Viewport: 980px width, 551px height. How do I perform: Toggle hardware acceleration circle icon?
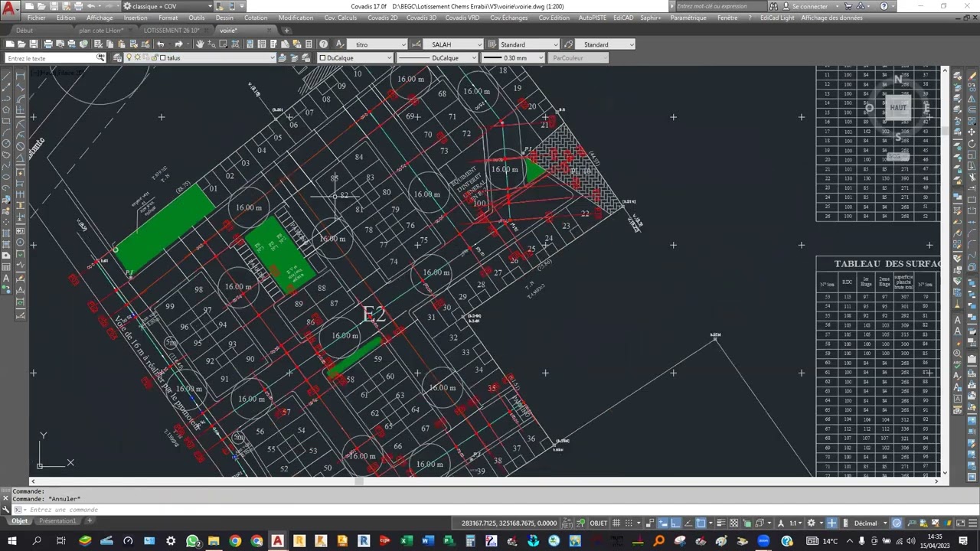(x=897, y=523)
